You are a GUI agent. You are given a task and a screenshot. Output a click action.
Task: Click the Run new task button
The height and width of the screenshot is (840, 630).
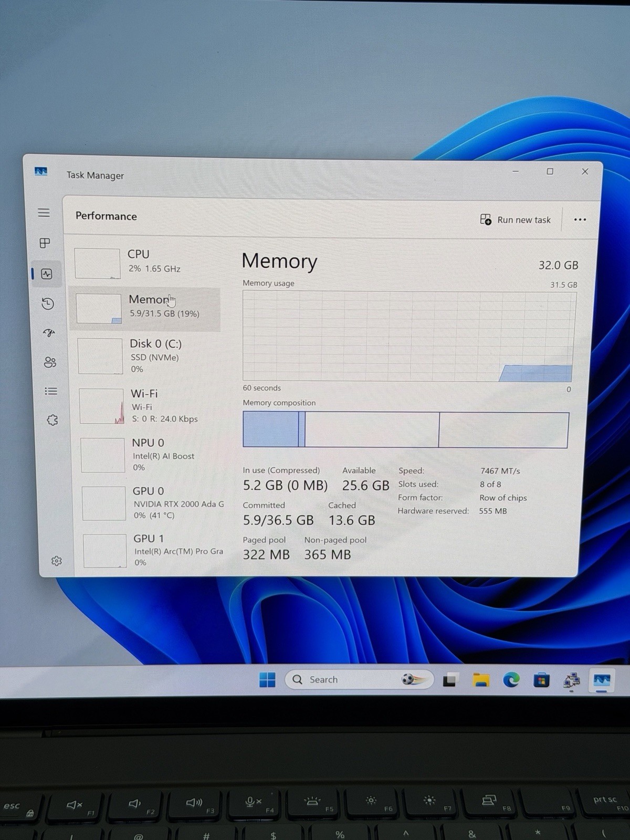click(x=516, y=219)
